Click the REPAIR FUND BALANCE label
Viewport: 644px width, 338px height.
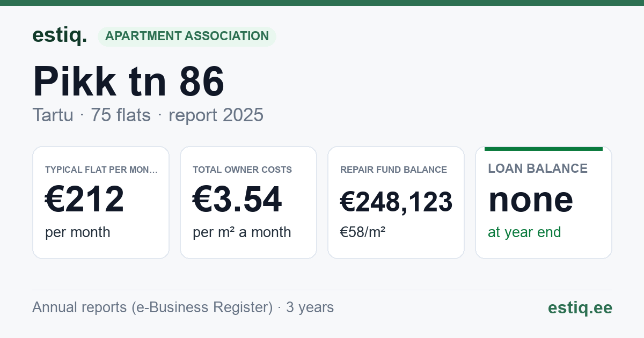tap(393, 170)
